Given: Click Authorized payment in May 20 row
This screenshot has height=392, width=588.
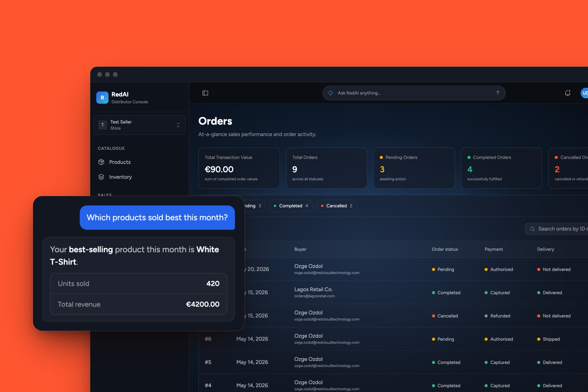Looking at the screenshot, I should point(499,269).
